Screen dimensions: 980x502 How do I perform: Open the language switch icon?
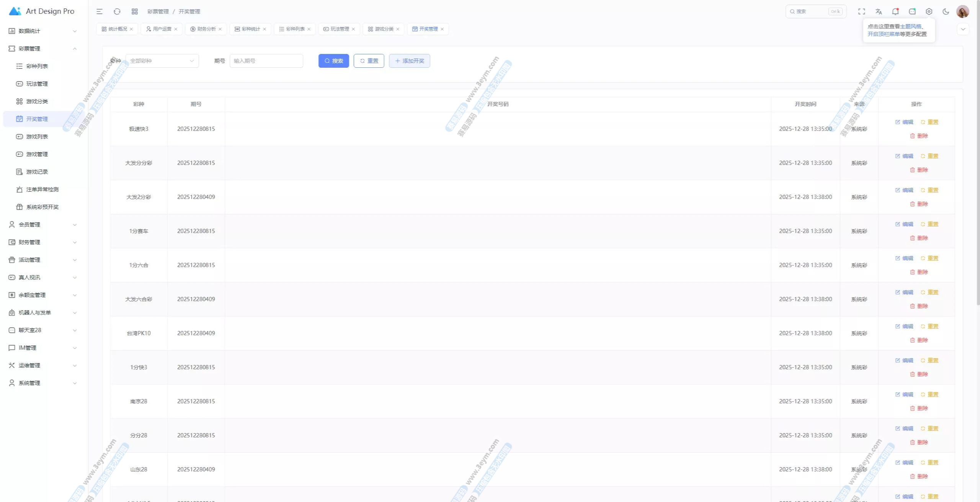click(879, 11)
